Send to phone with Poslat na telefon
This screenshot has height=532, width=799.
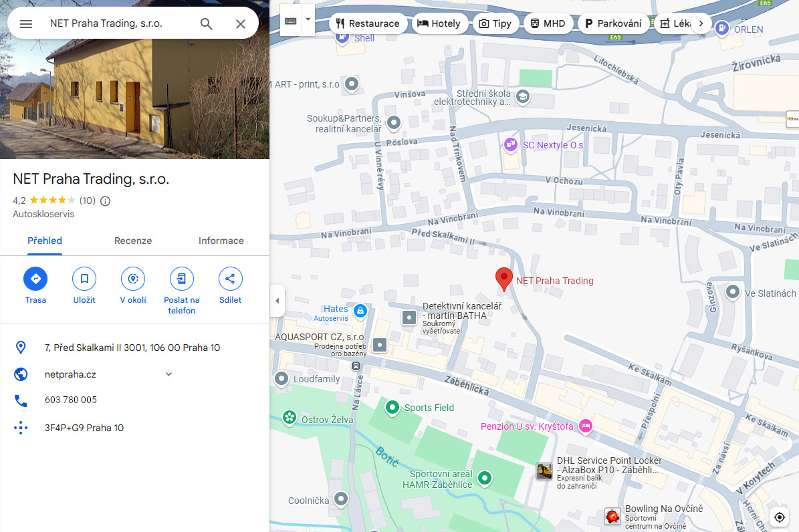tap(181, 279)
